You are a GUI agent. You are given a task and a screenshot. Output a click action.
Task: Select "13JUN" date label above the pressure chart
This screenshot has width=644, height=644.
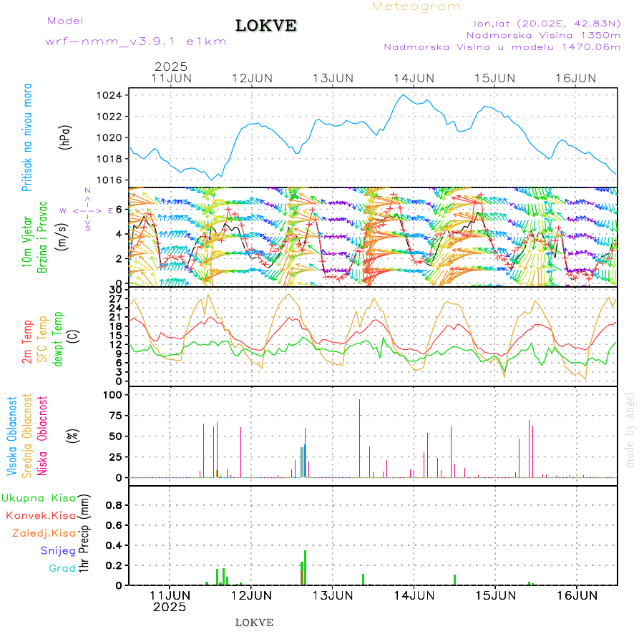pyautogui.click(x=333, y=79)
